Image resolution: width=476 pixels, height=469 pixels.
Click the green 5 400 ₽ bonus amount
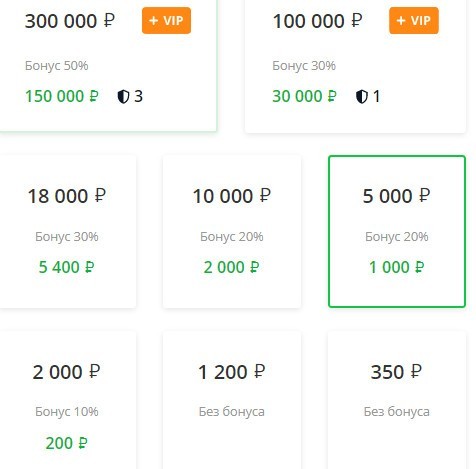tap(67, 267)
